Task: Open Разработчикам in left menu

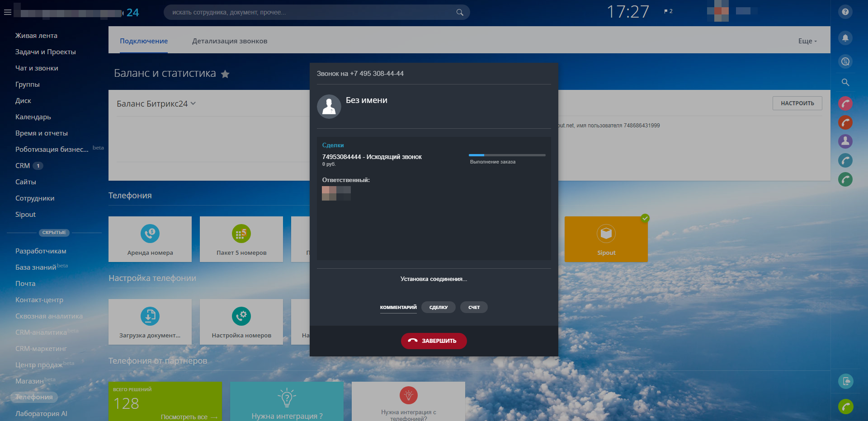Action: tap(41, 251)
